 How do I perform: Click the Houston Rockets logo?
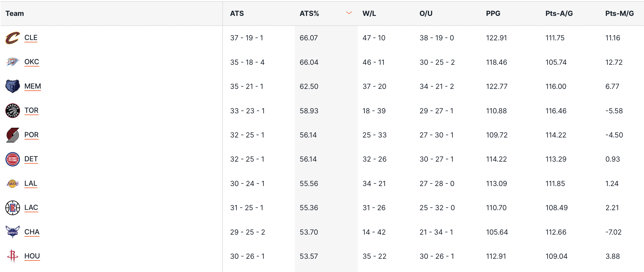click(12, 256)
